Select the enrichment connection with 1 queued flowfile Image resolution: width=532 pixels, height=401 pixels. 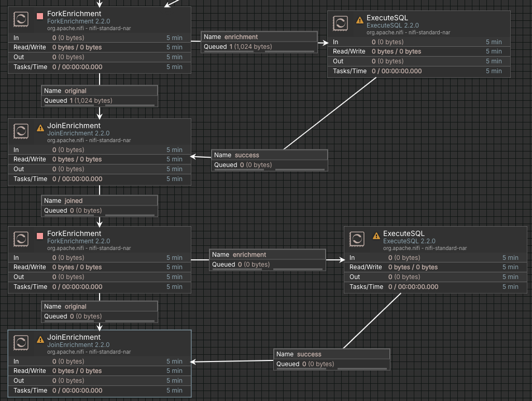click(259, 42)
